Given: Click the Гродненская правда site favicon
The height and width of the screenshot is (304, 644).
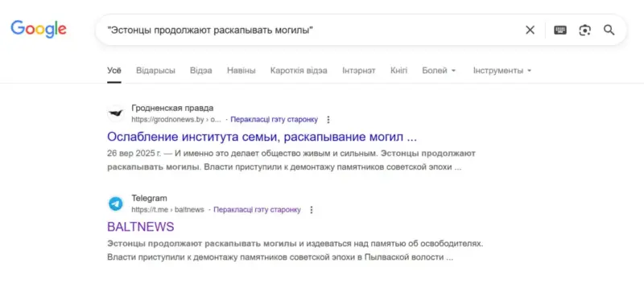Looking at the screenshot, I should tap(116, 113).
